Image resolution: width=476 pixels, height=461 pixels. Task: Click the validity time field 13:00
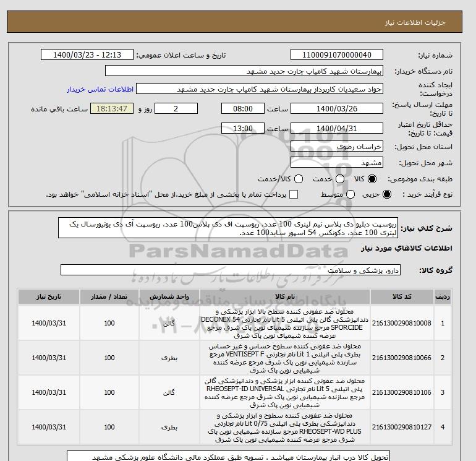pyautogui.click(x=243, y=129)
